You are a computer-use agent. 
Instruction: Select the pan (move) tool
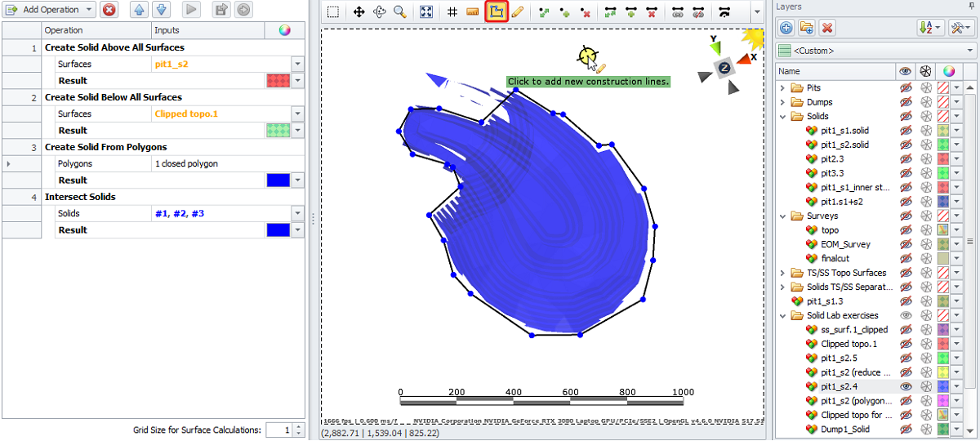point(359,12)
